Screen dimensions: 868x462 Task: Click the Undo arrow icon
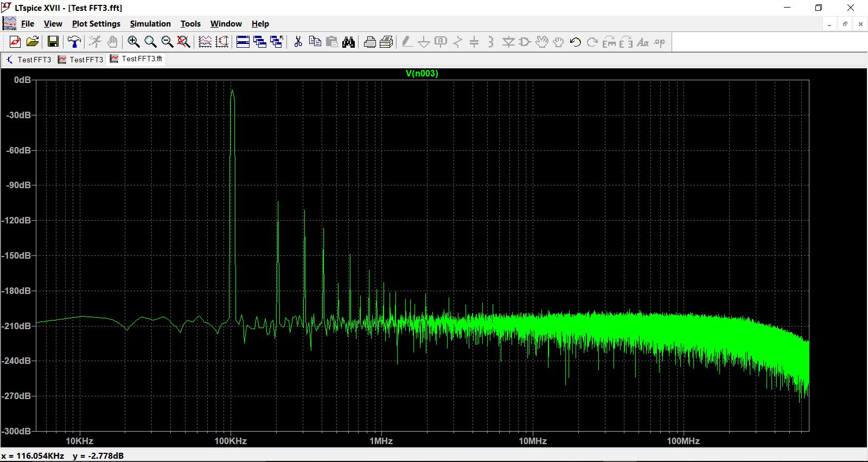point(576,42)
